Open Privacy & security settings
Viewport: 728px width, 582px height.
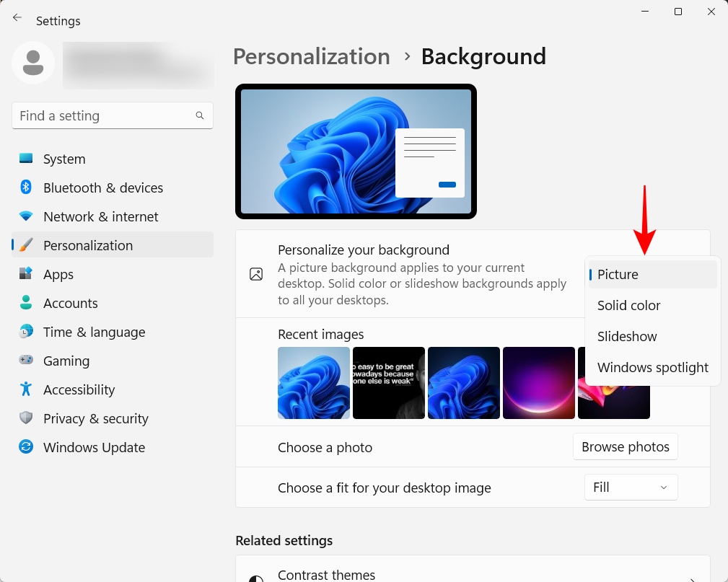click(113, 418)
